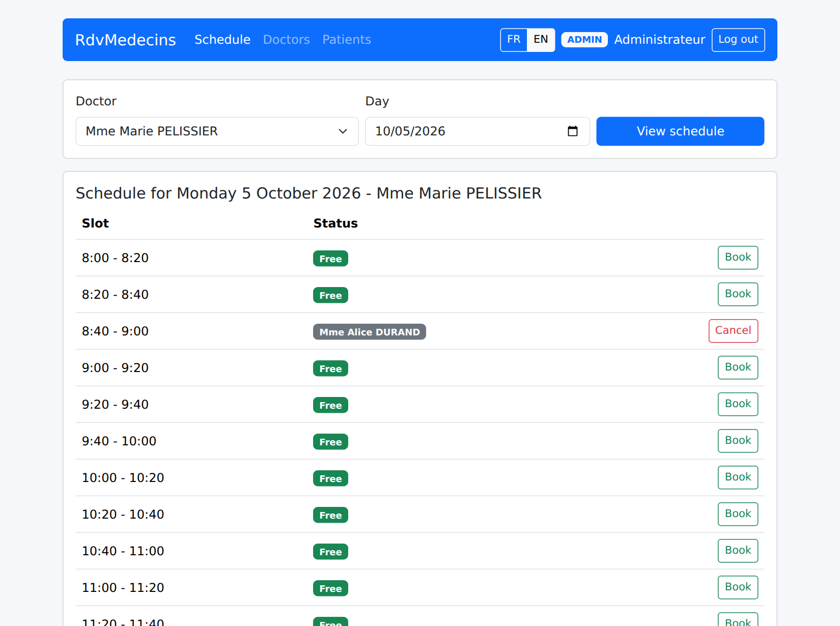Click the Mme Alice DURAND badge
Image resolution: width=840 pixels, height=626 pixels.
pyautogui.click(x=370, y=332)
